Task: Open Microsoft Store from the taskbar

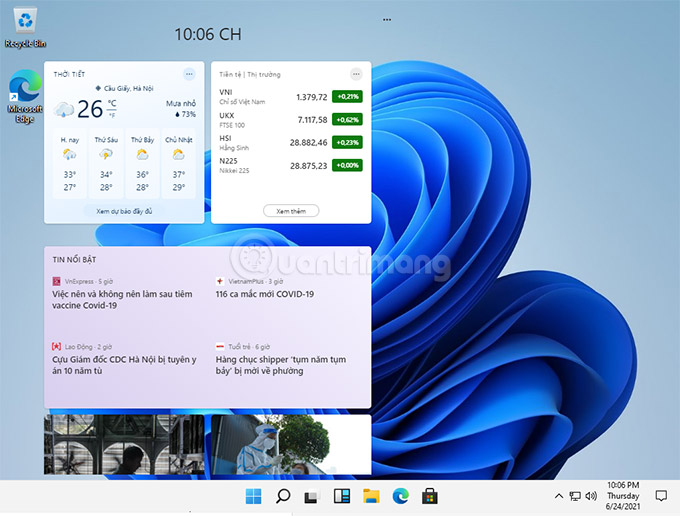Action: [430, 496]
